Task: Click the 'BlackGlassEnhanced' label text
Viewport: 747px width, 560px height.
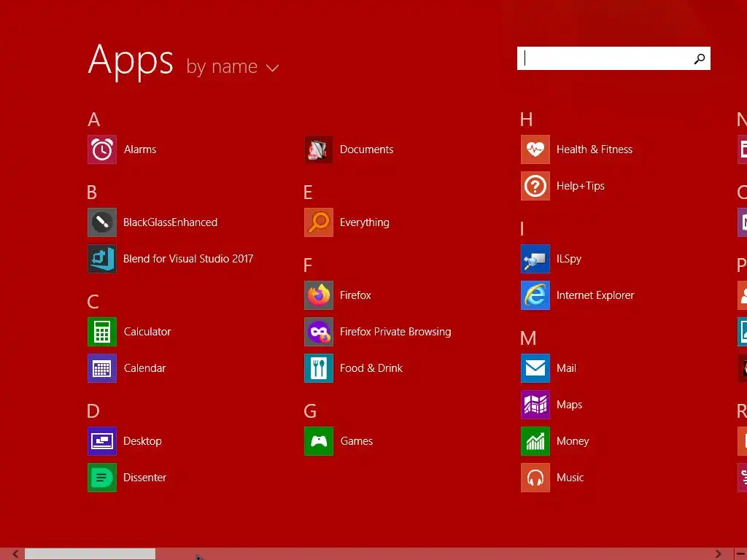Action: tap(170, 222)
